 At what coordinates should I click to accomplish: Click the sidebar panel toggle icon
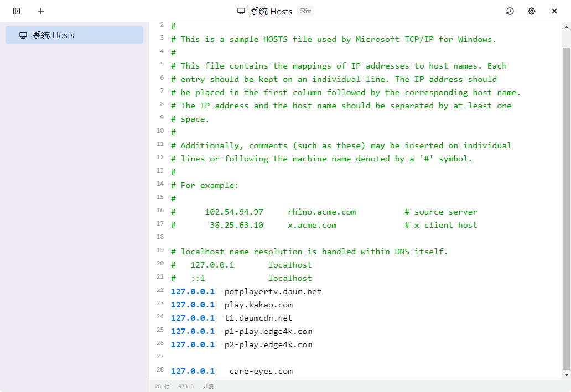point(16,11)
